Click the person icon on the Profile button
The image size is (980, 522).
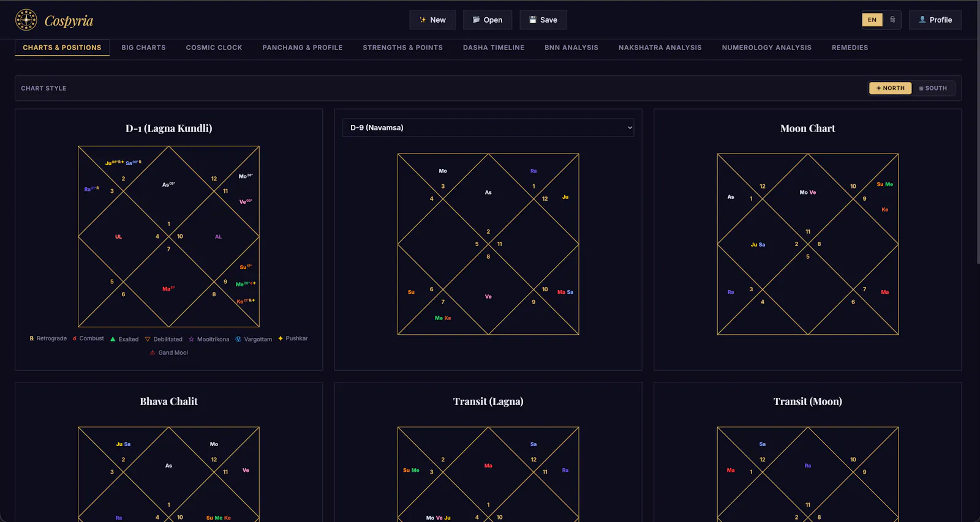922,20
